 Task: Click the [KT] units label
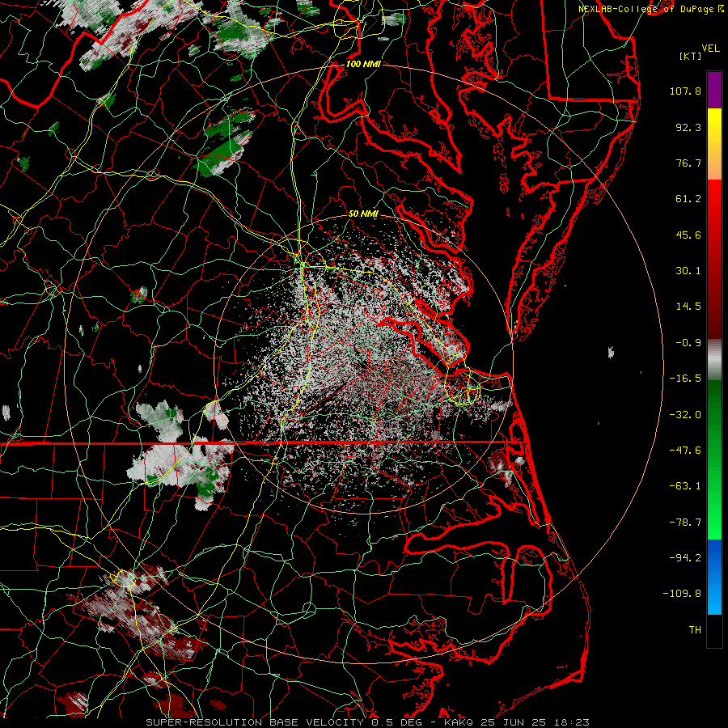[x=690, y=56]
